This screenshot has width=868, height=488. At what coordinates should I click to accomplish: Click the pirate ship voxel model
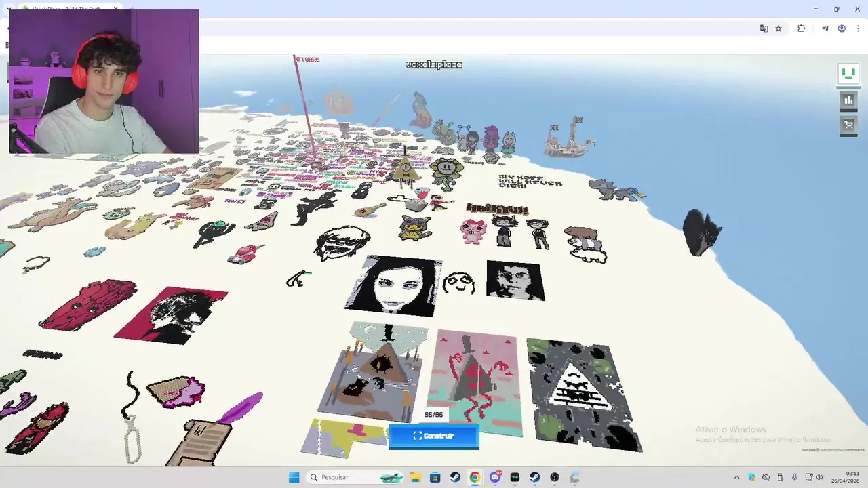click(570, 138)
